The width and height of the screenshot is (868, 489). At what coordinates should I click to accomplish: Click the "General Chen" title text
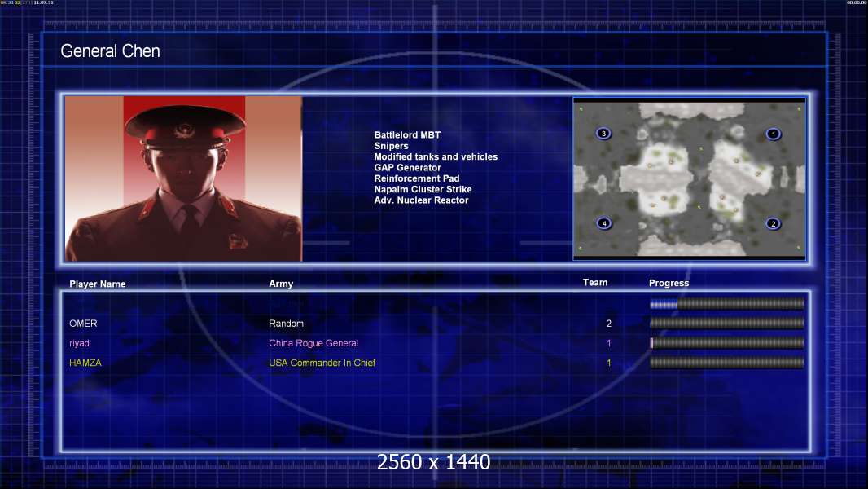pyautogui.click(x=110, y=51)
